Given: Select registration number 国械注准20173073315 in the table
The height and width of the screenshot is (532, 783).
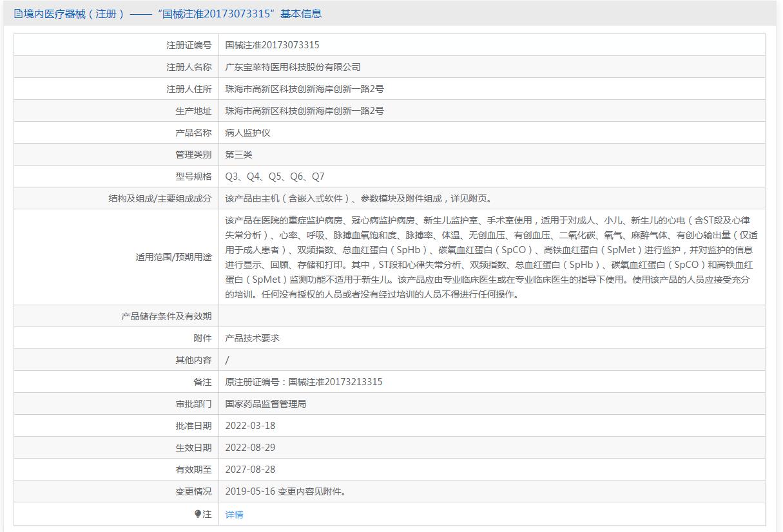Looking at the screenshot, I should coord(272,45).
